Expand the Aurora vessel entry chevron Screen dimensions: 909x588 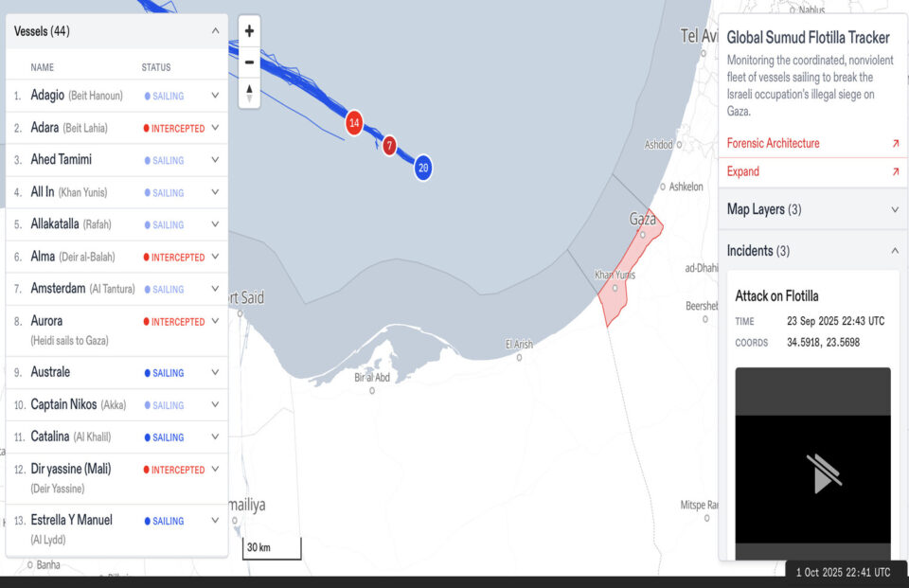point(215,321)
